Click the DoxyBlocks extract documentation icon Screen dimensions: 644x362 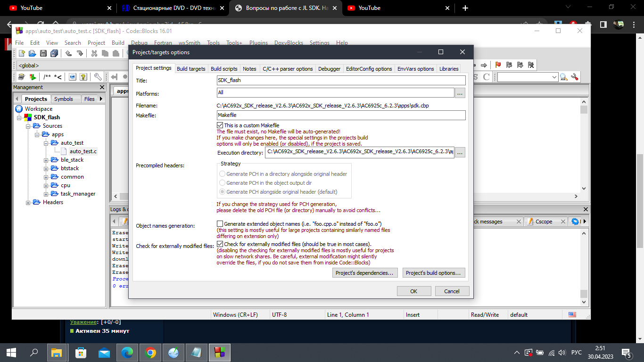(x=32, y=77)
